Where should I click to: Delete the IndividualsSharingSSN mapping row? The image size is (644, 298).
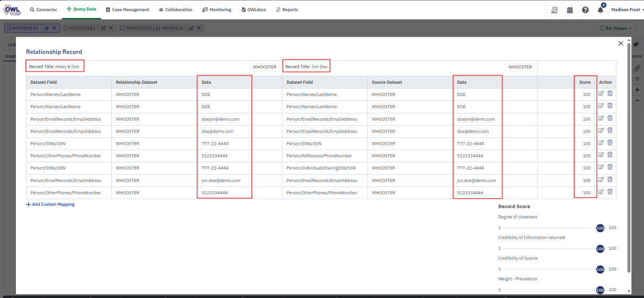pos(610,168)
